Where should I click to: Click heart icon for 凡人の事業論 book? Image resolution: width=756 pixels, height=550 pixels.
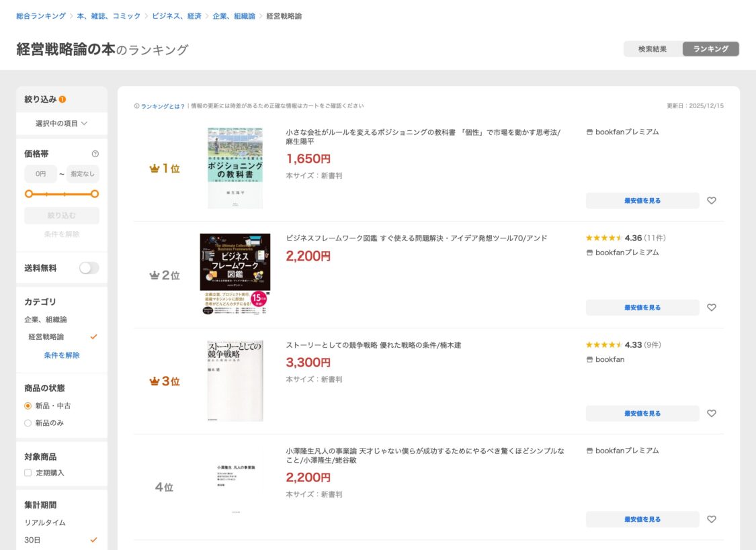[x=712, y=519]
